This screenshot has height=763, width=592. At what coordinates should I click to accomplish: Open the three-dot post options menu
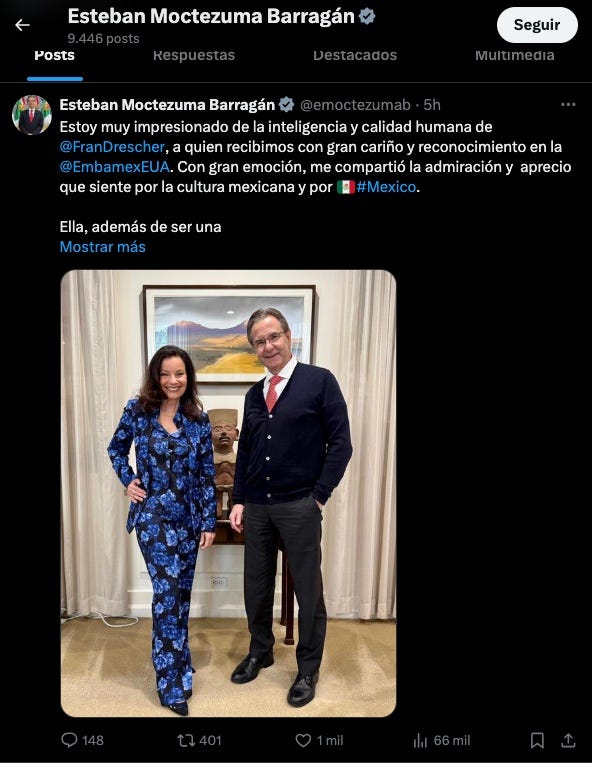[x=568, y=105]
